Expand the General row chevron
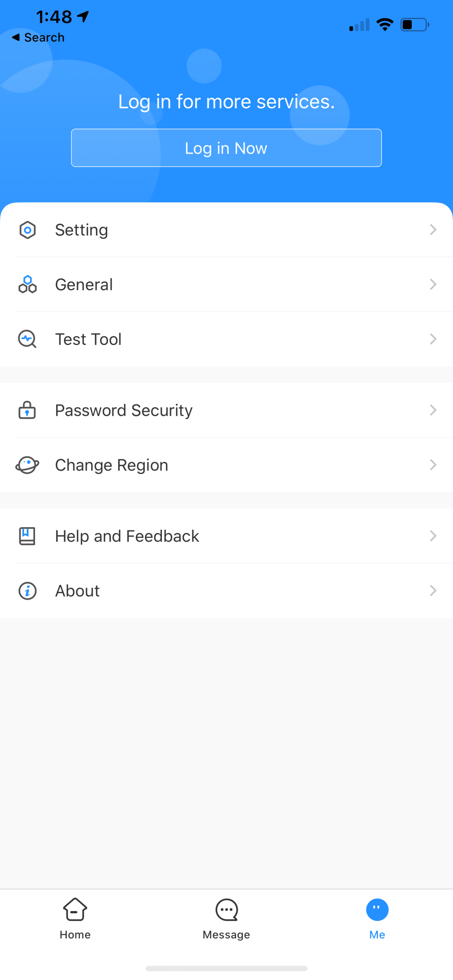 point(433,284)
